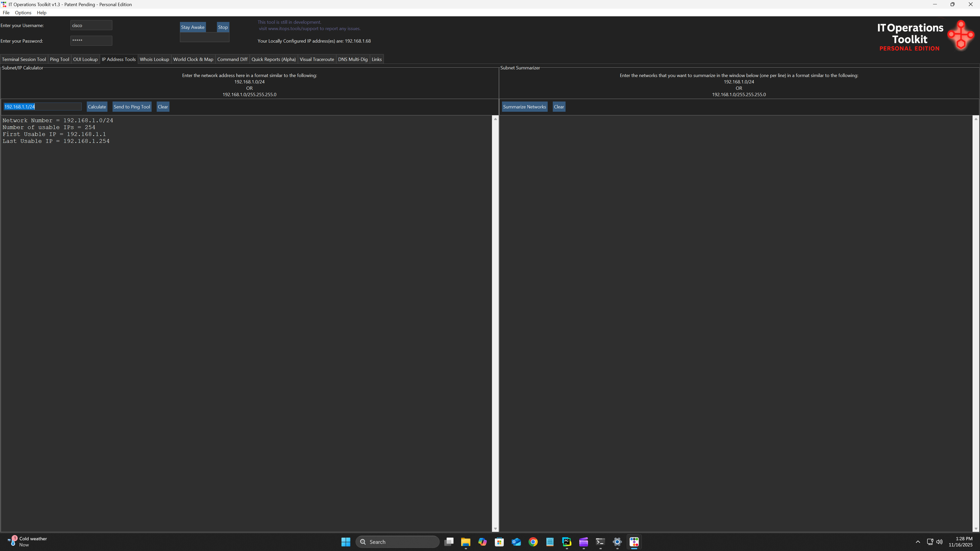Open Google Chrome from the taskbar
This screenshot has height=551, width=980.
(x=533, y=542)
